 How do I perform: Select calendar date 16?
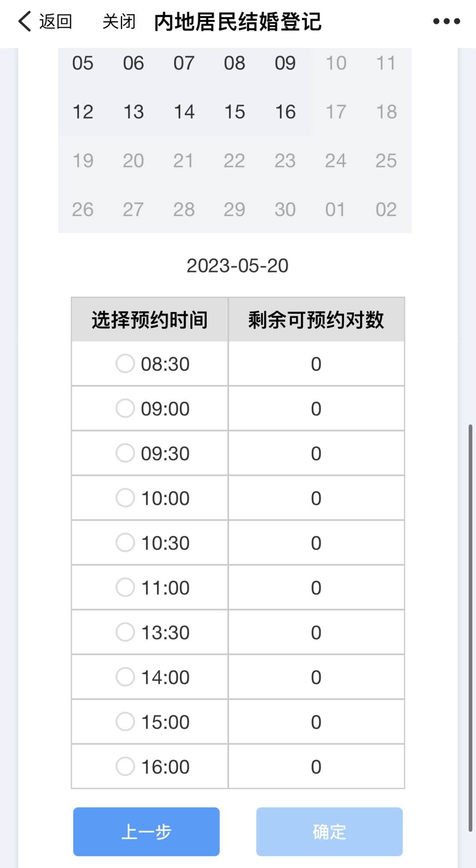[x=285, y=112]
